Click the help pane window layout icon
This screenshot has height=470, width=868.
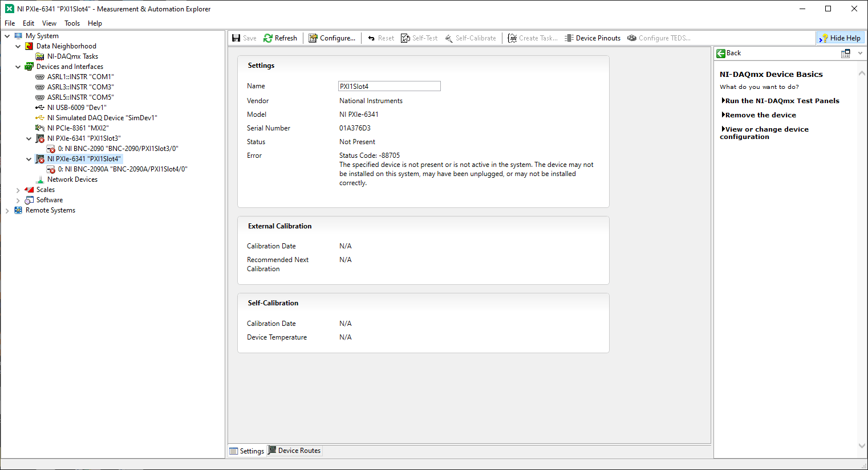coord(846,53)
